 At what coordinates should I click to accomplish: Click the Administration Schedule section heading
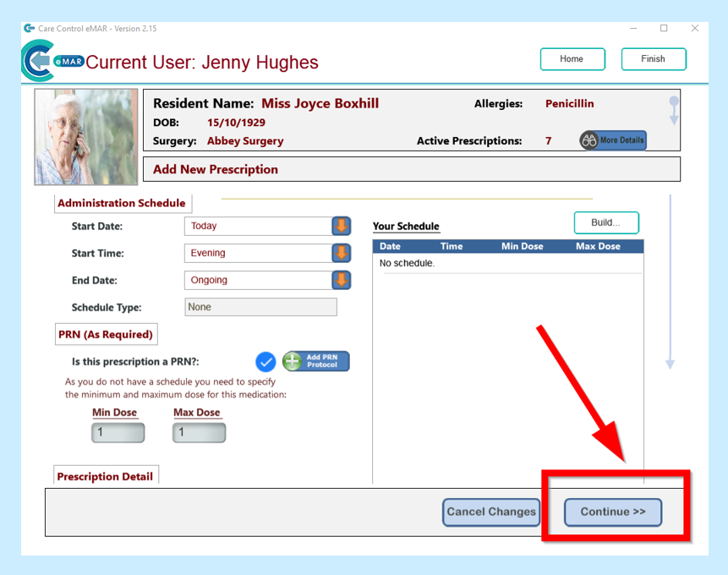[x=122, y=203]
